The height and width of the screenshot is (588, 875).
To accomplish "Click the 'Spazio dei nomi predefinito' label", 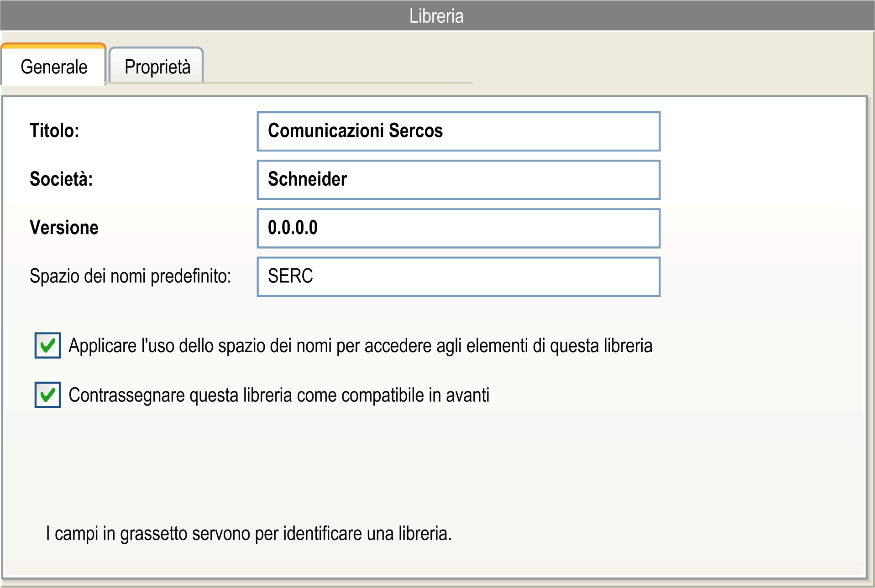I will 130,276.
